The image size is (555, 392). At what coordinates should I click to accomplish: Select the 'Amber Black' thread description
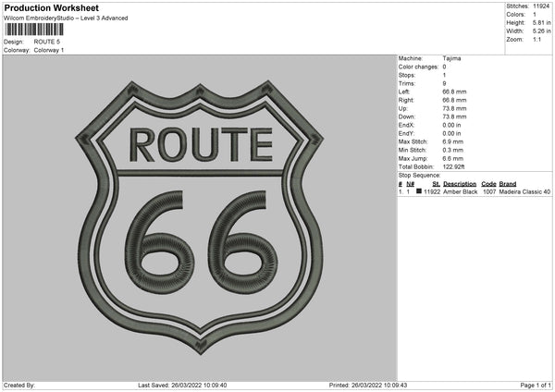tap(460, 191)
